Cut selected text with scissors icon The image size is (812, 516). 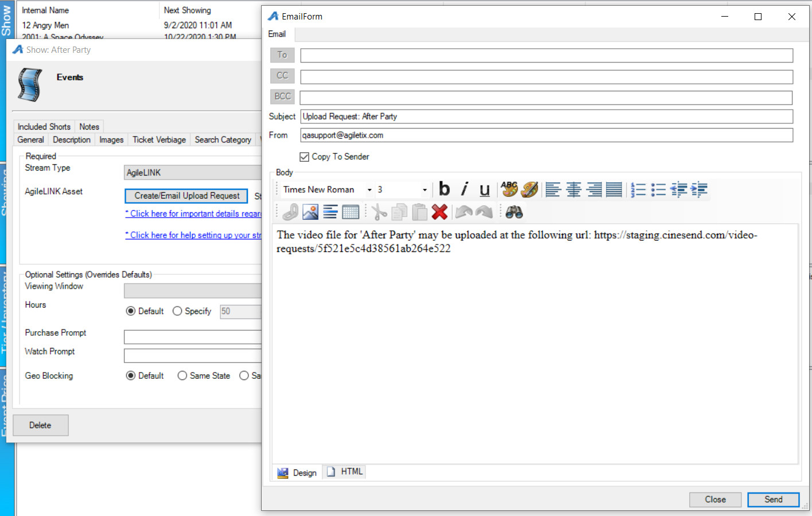point(379,212)
